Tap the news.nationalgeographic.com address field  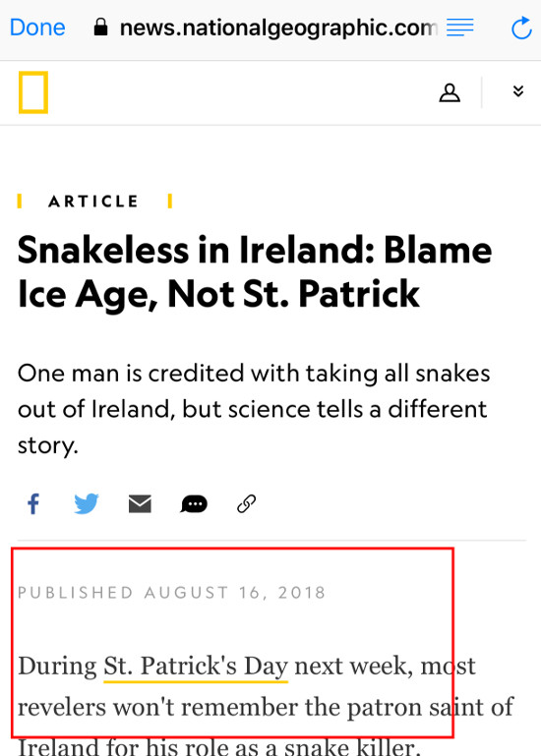[x=280, y=28]
